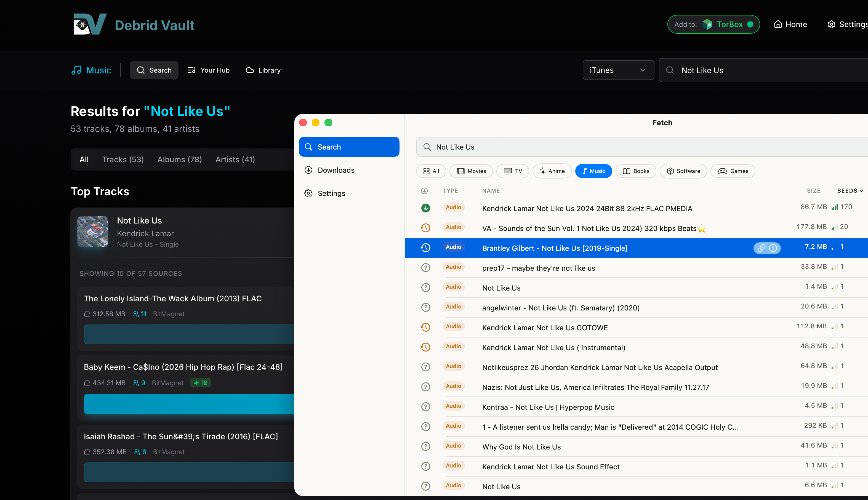868x500 pixels.
Task: Sort Fetch results by Size column
Action: (x=813, y=191)
